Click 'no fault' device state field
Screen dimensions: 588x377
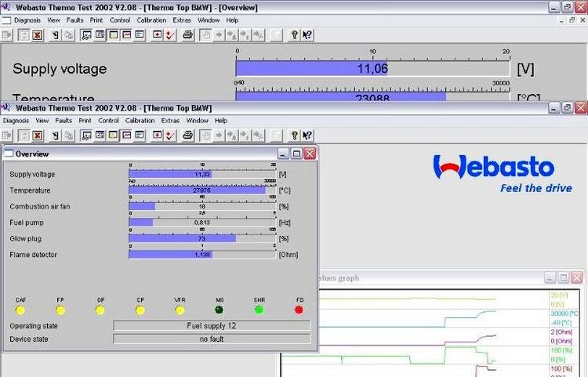[x=212, y=339]
